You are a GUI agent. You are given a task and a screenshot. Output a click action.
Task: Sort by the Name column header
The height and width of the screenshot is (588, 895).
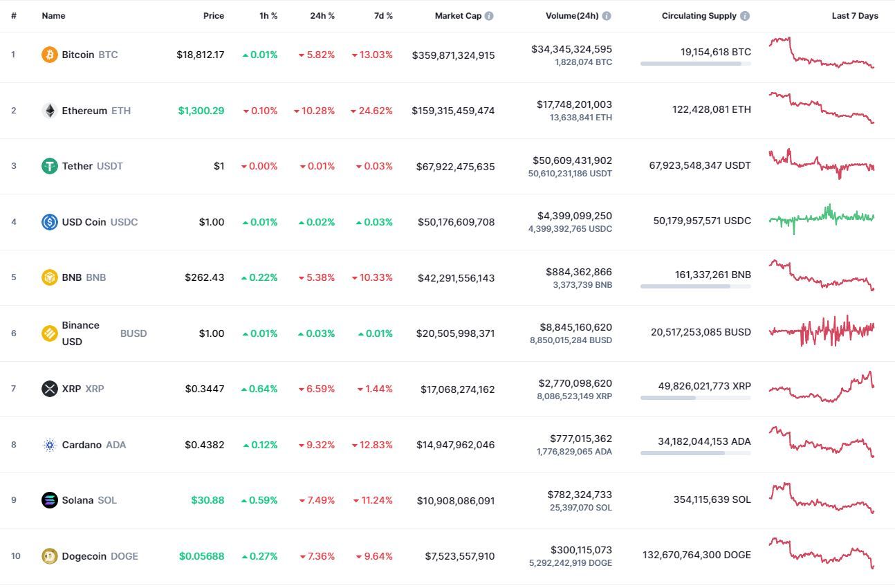(54, 16)
